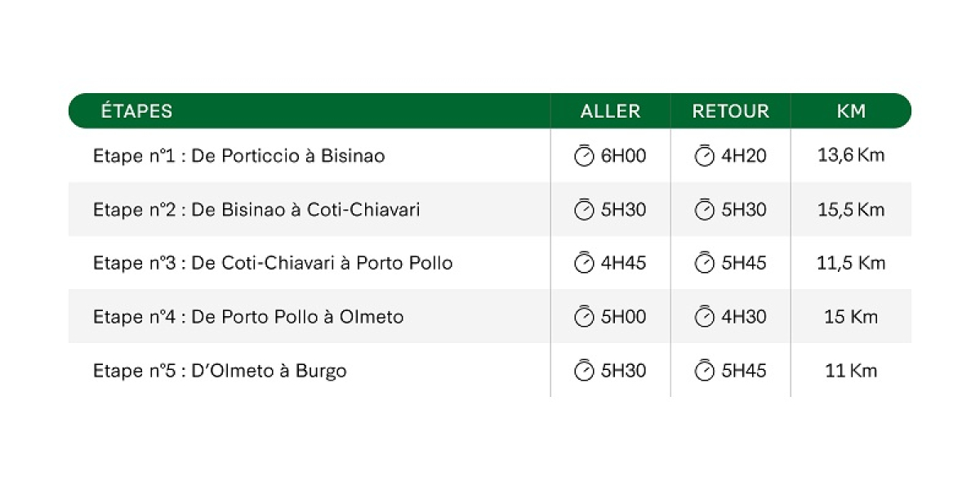The height and width of the screenshot is (490, 980).
Task: Click the stopwatch icon beside 6H00
Action: tap(584, 155)
